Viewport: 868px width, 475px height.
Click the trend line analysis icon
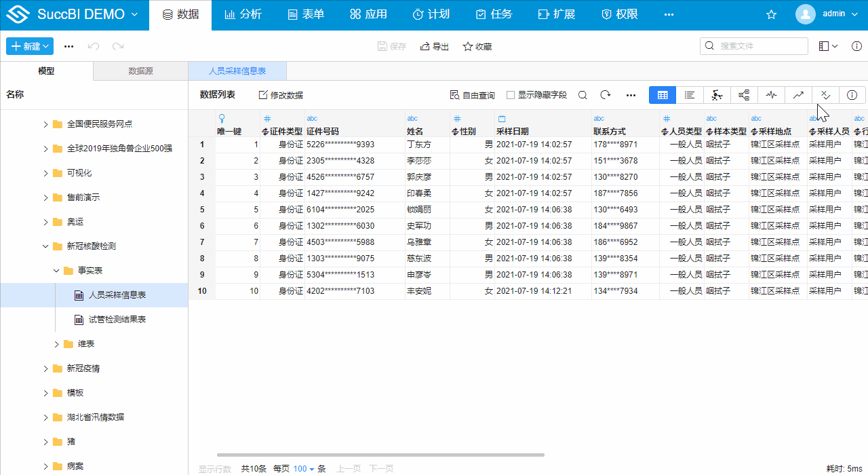pos(798,95)
